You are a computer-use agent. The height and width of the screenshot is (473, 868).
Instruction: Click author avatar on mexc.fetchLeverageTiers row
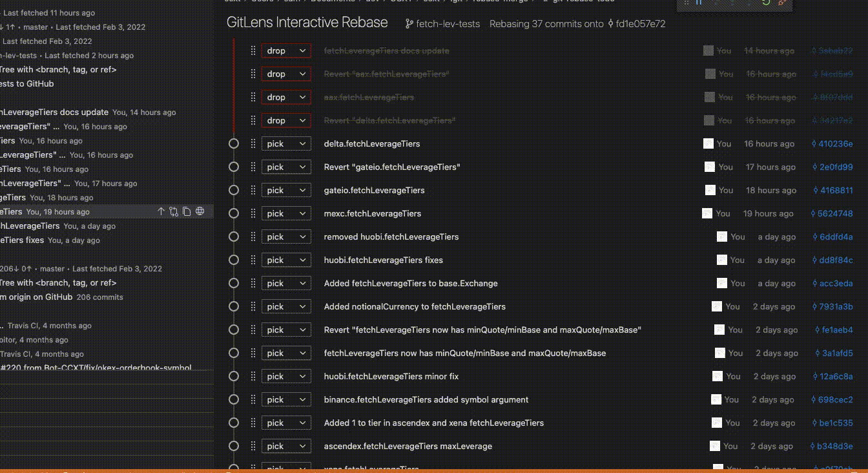707,213
